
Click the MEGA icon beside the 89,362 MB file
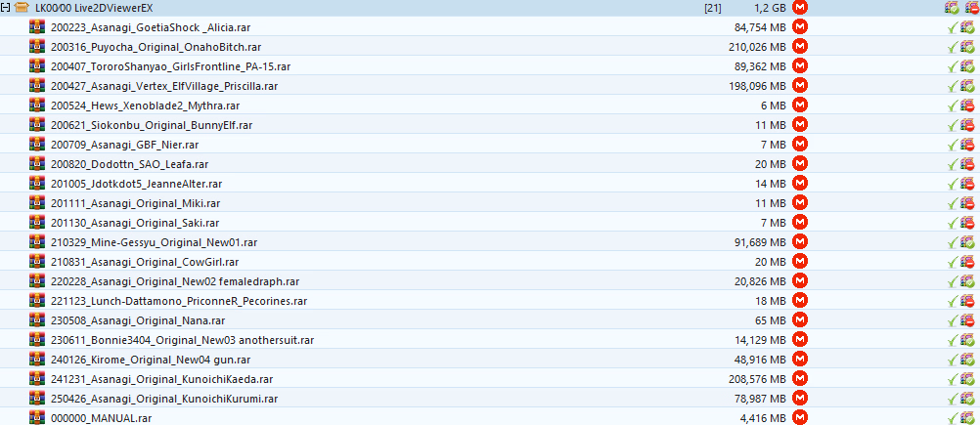pyautogui.click(x=800, y=66)
